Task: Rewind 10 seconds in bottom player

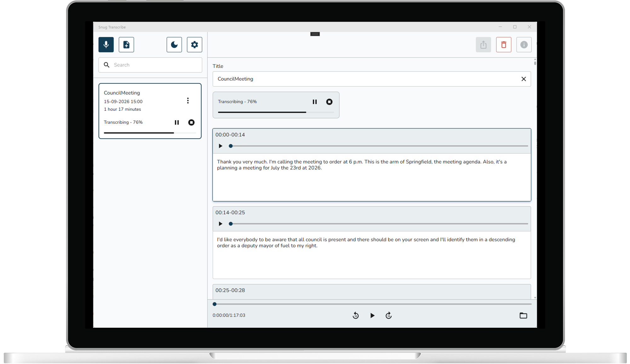Action: click(x=356, y=316)
